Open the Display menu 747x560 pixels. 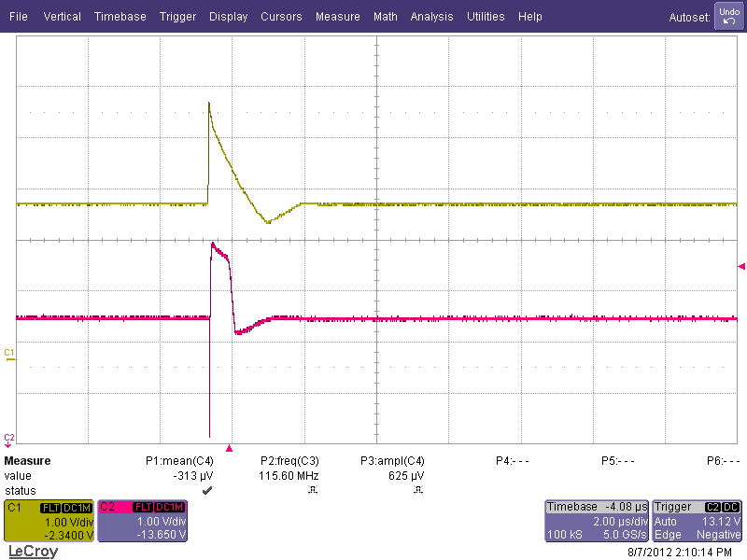tap(228, 17)
